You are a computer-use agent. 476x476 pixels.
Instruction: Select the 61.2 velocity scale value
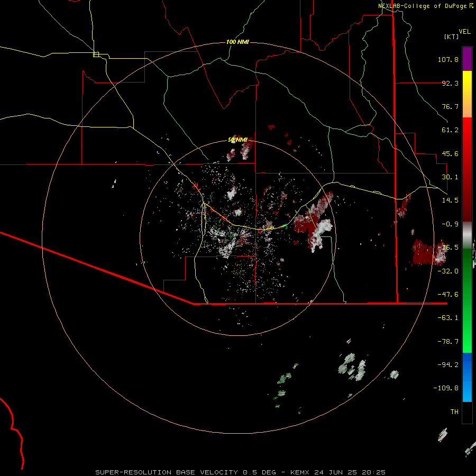[450, 130]
